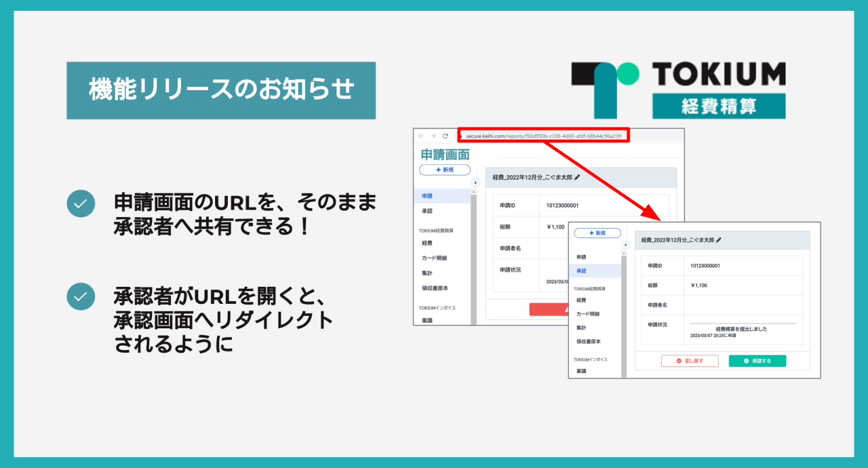868x468 pixels.
Task: Click the browser forward arrow icon
Action: click(x=433, y=136)
